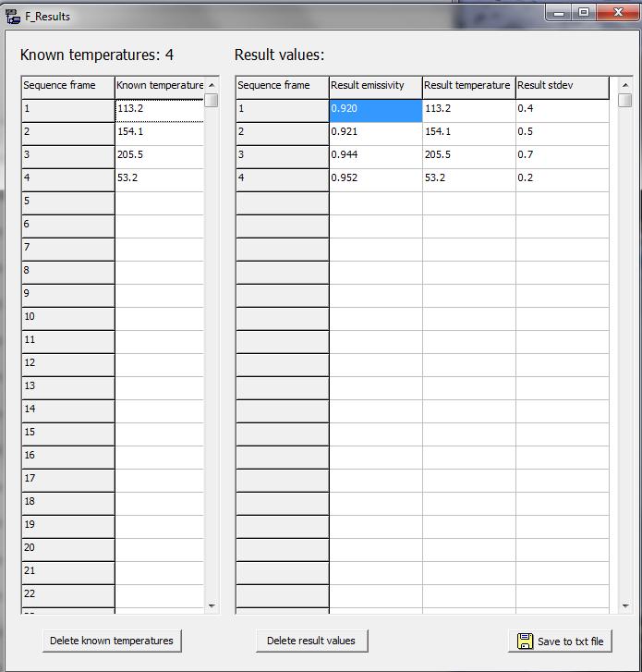Select result temperature cell 154.1

pyautogui.click(x=469, y=134)
